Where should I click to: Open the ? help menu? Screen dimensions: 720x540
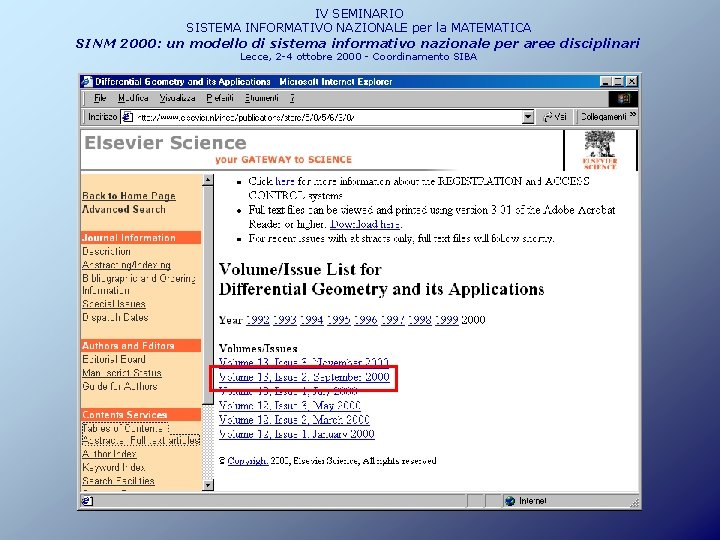point(292,98)
